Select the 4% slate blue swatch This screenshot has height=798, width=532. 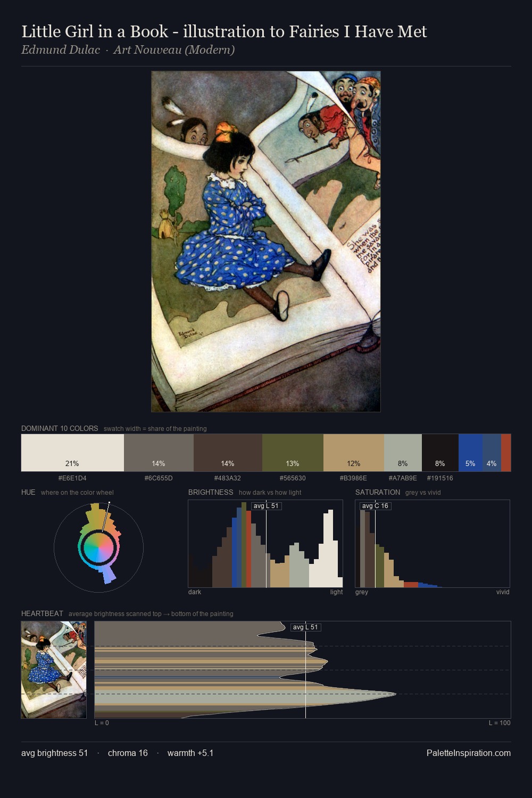pos(492,453)
